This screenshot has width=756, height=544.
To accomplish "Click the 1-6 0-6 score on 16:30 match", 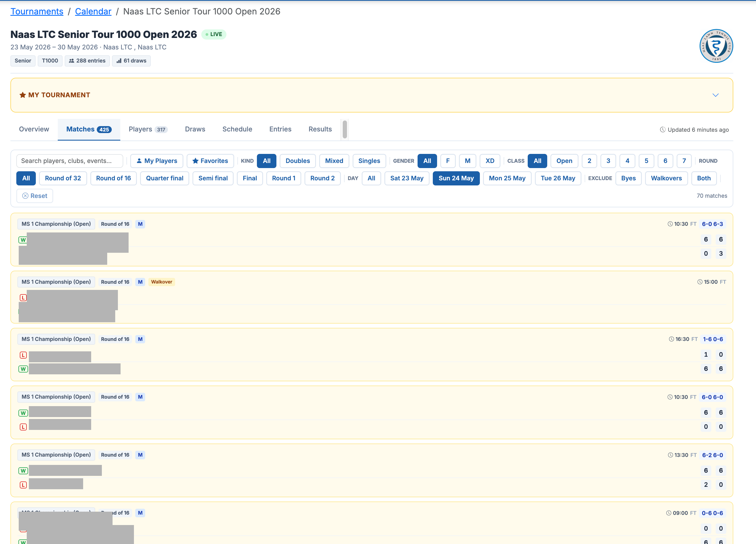I will (713, 339).
